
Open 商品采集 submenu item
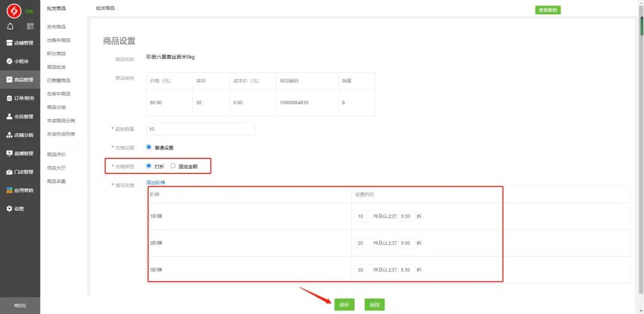(x=56, y=181)
